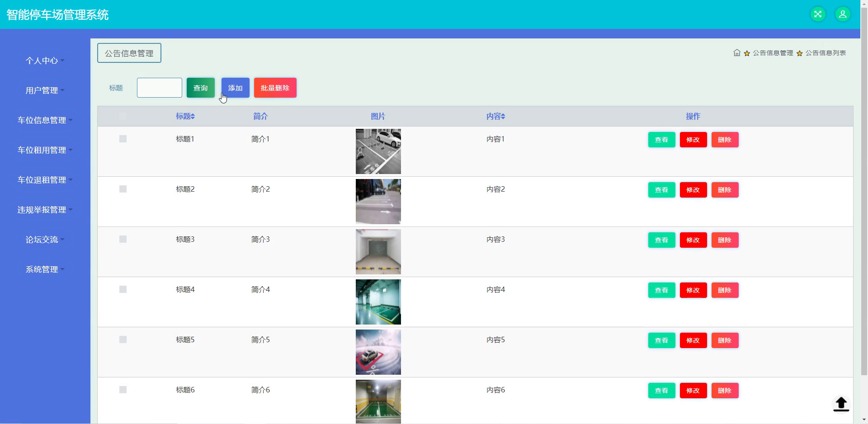The image size is (868, 424).
Task: Click 查看 for 标题3 row
Action: 661,240
